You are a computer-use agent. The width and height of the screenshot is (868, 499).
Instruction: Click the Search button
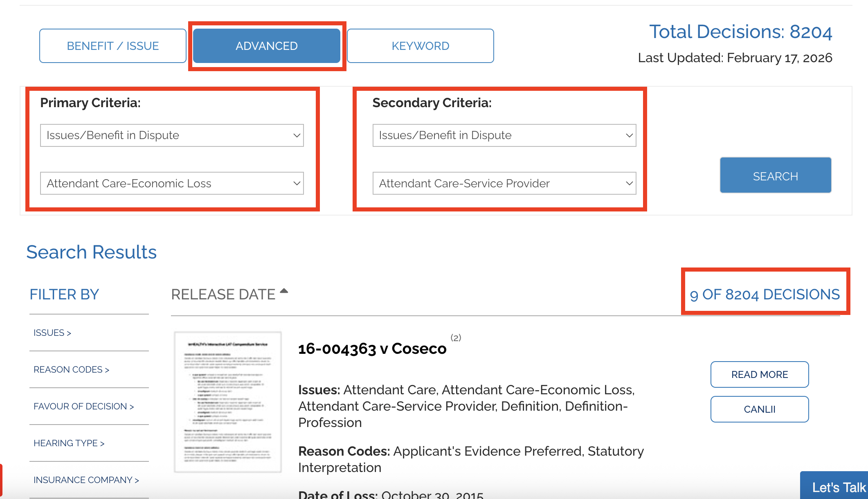775,176
